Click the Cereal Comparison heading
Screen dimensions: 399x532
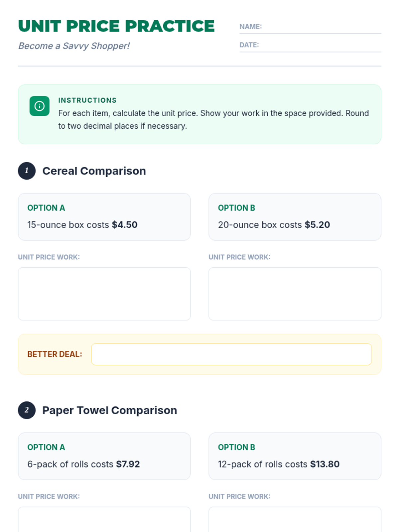[x=94, y=171]
